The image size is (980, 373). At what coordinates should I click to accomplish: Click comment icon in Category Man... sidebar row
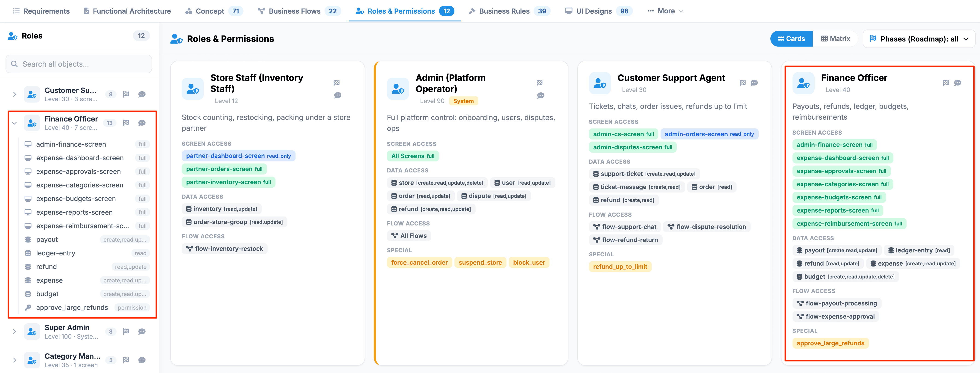[x=142, y=360]
